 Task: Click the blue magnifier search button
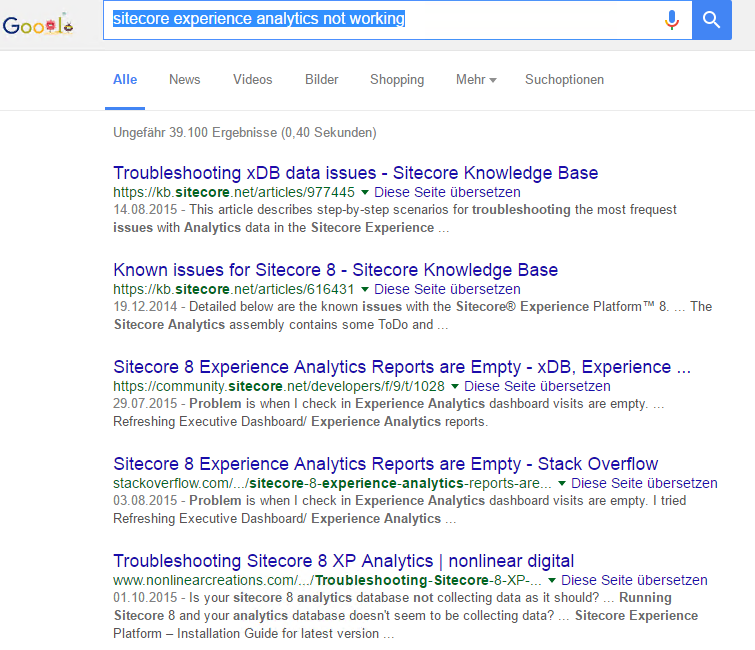[711, 20]
